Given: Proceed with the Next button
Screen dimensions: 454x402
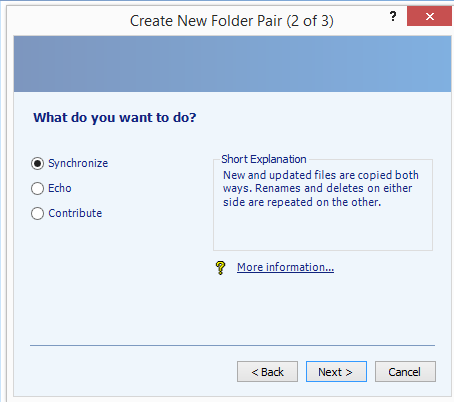Looking at the screenshot, I should pyautogui.click(x=336, y=371).
